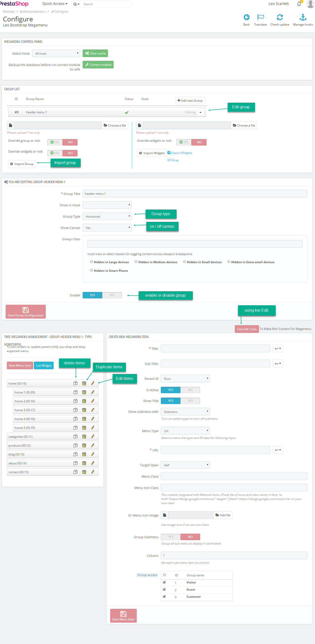Open the Menu Type dropdown
Screen dimensions: 315x644
[185, 431]
